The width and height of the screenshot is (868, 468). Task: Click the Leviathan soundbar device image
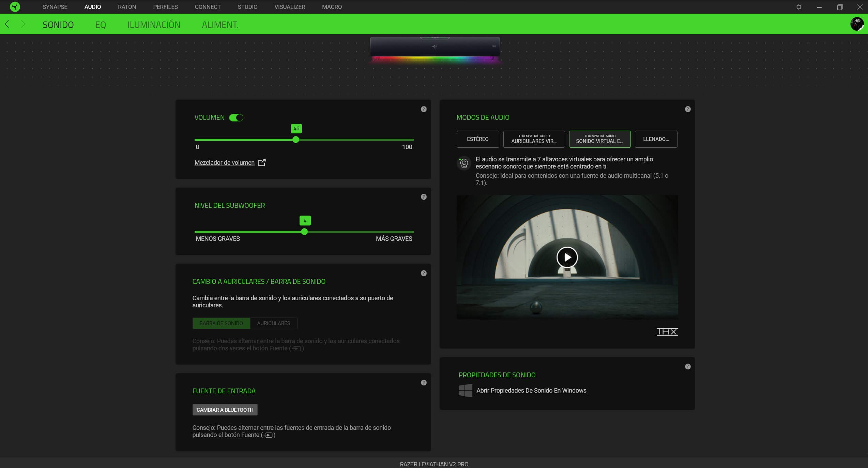[x=435, y=49]
